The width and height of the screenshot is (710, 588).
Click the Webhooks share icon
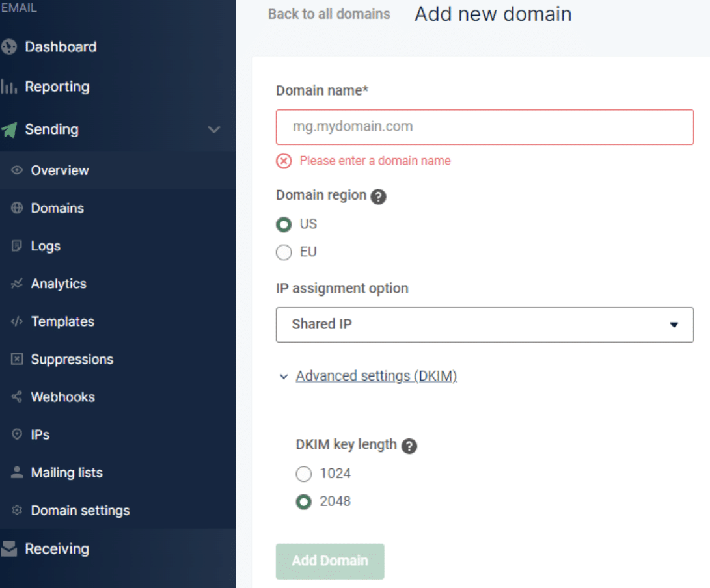pyautogui.click(x=17, y=397)
